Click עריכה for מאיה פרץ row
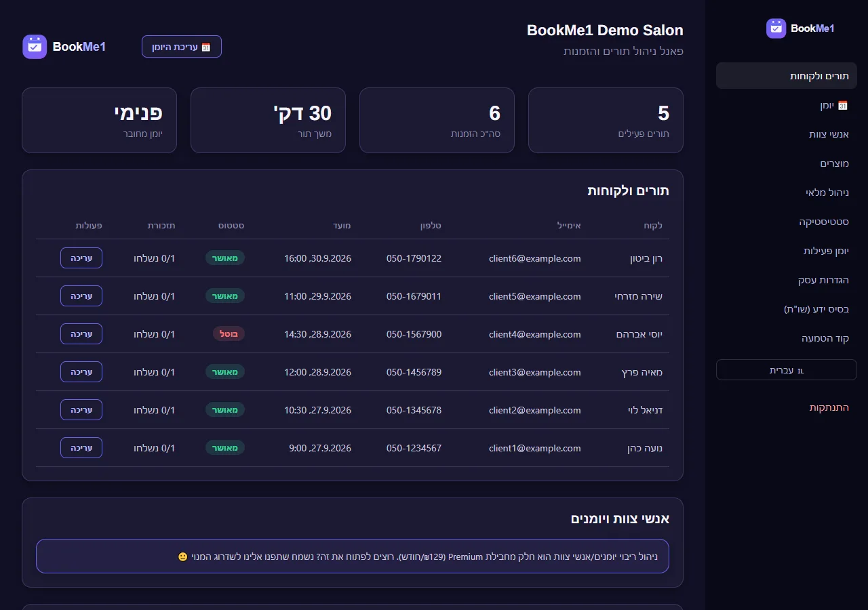The width and height of the screenshot is (868, 610). click(x=81, y=372)
